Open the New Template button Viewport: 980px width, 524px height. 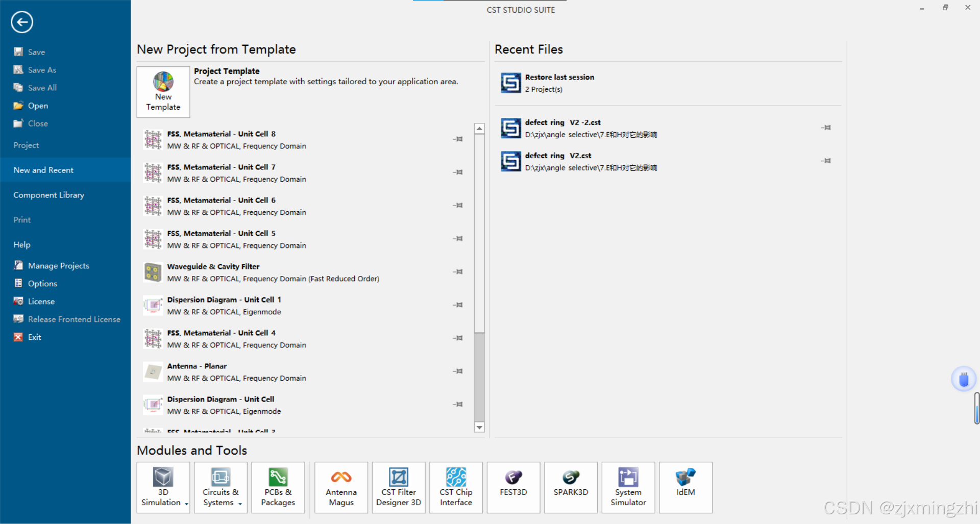tap(163, 92)
